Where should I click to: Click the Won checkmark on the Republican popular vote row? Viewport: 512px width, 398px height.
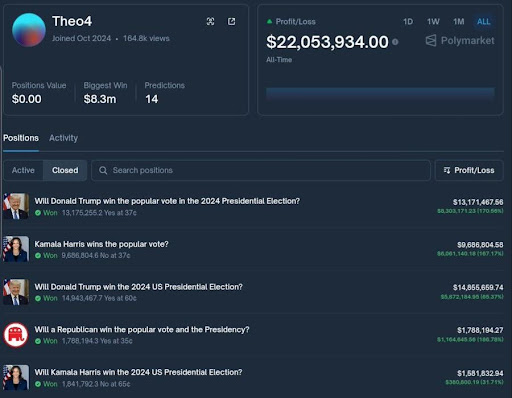point(38,341)
